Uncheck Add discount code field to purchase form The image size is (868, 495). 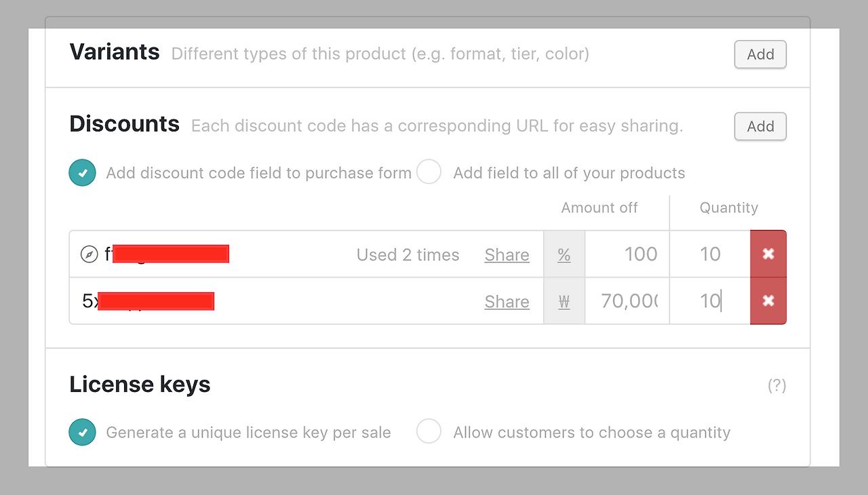[x=82, y=173]
